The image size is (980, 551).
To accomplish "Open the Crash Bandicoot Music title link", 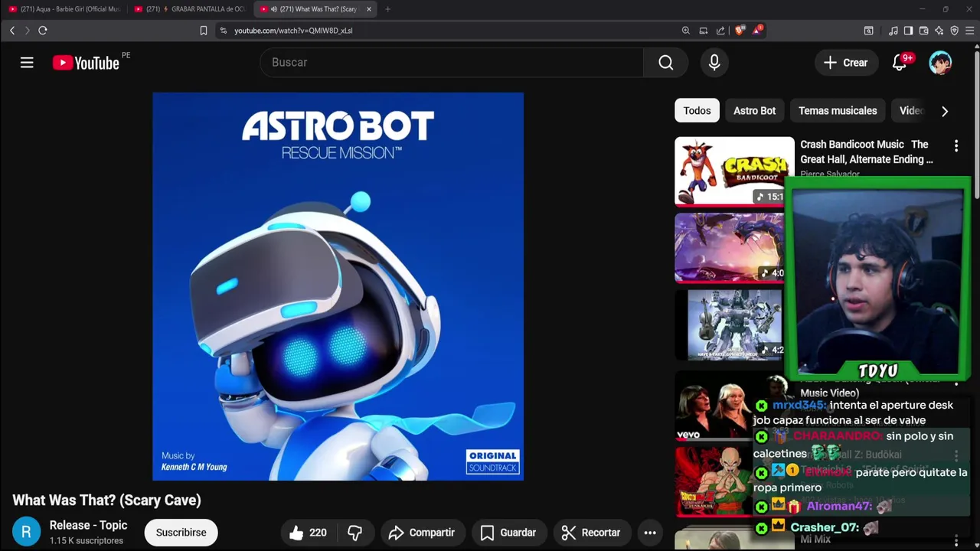I will pos(867,152).
